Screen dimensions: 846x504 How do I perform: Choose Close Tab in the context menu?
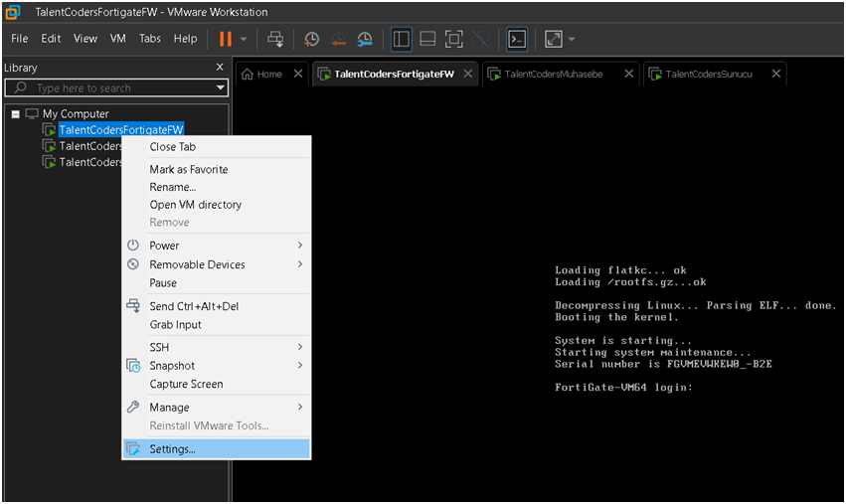pyautogui.click(x=217, y=147)
